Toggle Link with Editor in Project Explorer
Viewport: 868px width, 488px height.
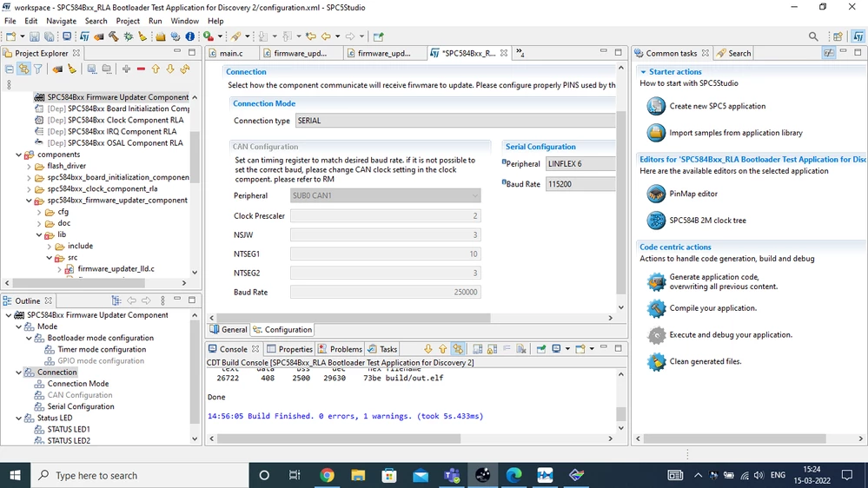(23, 69)
